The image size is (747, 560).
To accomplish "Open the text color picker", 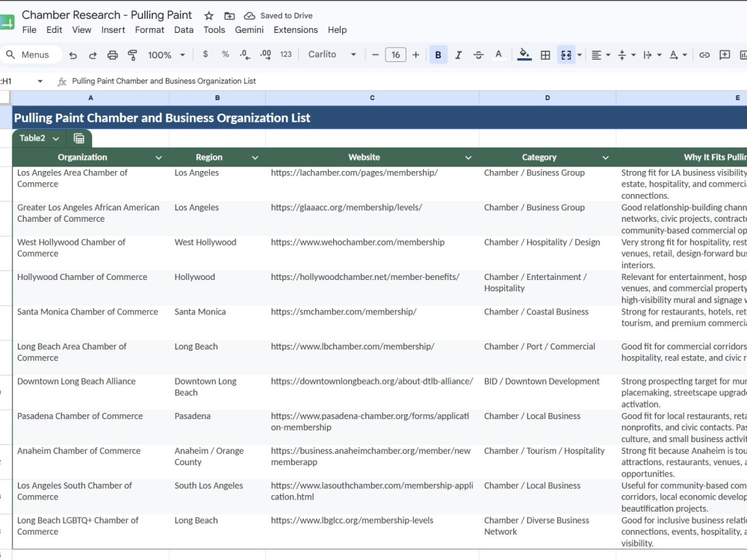I will [498, 55].
